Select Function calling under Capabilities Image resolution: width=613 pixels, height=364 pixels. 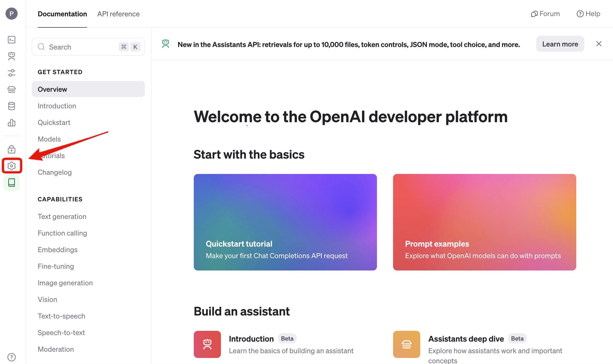(62, 233)
